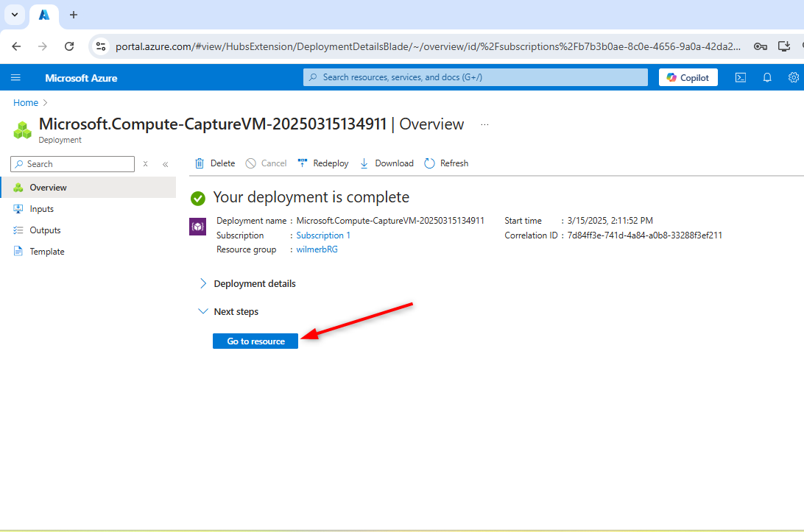Click the Redeploy toolbar button
Screen dimensions: 804x532
coord(323,163)
